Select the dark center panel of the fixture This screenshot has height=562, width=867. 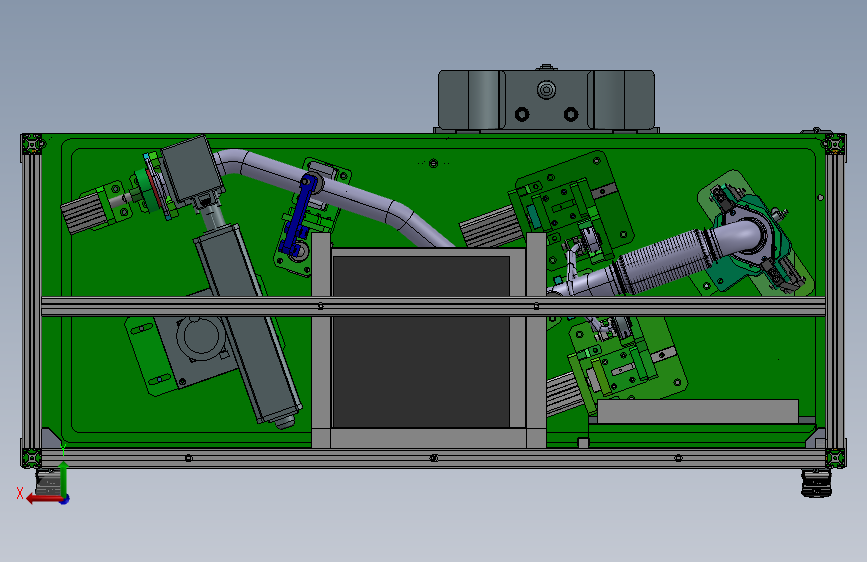point(421,341)
